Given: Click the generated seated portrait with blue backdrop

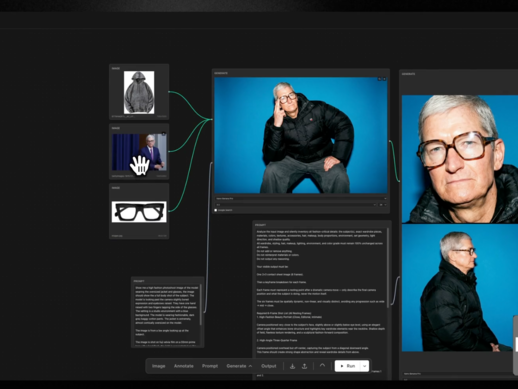Looking at the screenshot, I should click(x=301, y=135).
